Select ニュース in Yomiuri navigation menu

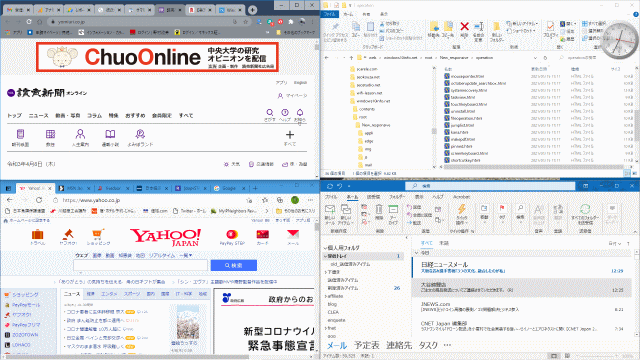point(38,116)
